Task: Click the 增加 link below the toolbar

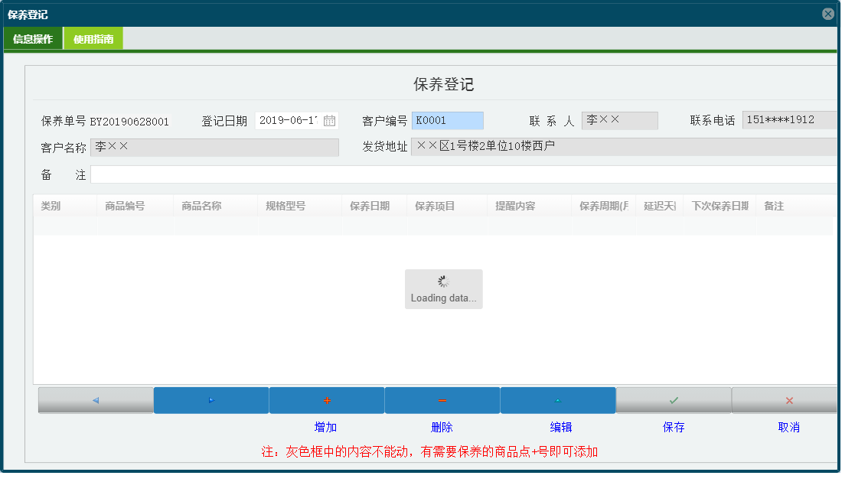Action: (x=325, y=426)
